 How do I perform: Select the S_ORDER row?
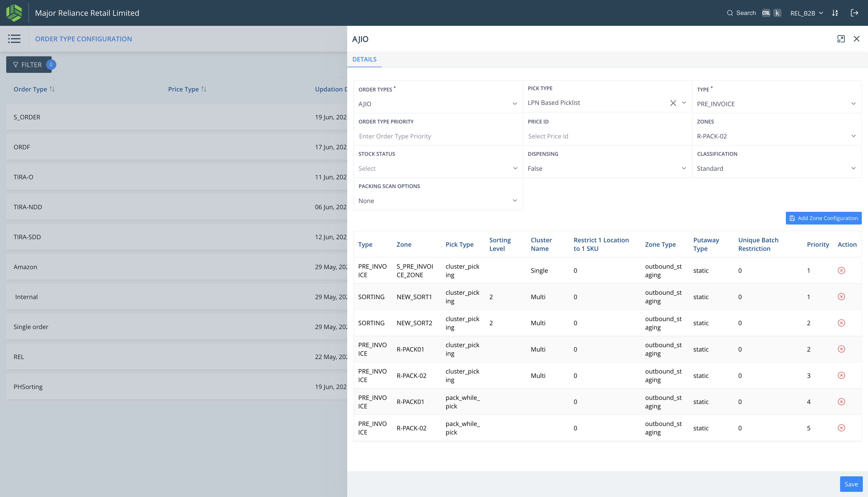[x=176, y=117]
